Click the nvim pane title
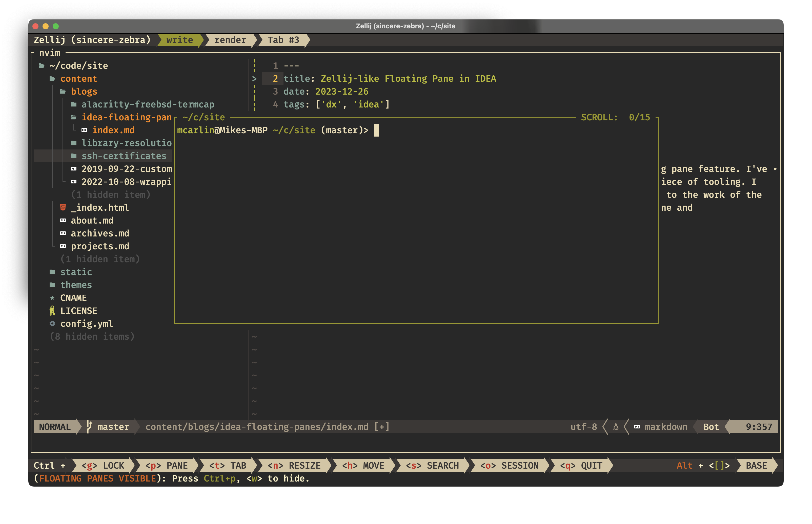 [x=50, y=53]
